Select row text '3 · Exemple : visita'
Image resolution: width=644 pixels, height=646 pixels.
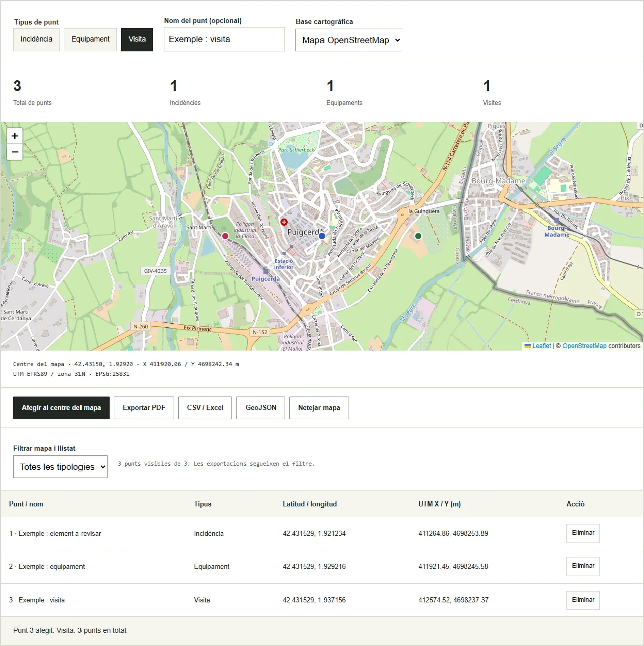[37, 600]
